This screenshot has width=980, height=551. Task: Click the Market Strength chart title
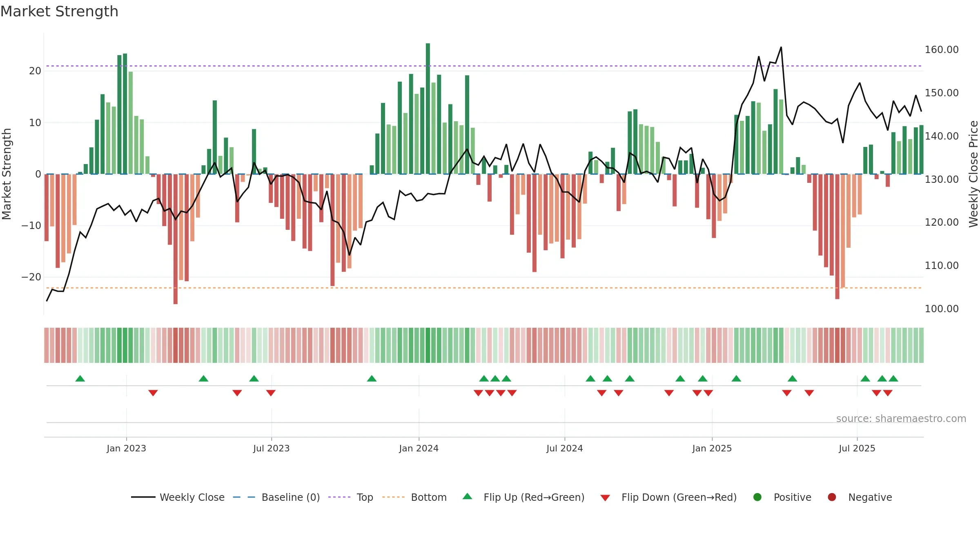pos(59,11)
